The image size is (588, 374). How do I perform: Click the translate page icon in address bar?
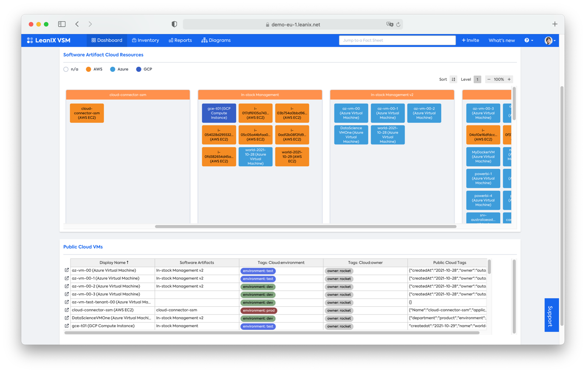click(390, 24)
